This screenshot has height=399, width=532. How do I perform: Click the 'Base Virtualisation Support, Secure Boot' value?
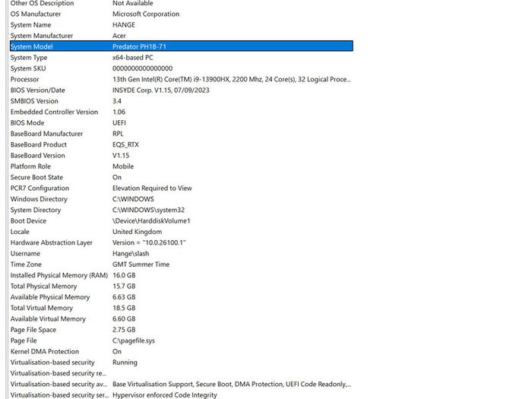[232, 384]
